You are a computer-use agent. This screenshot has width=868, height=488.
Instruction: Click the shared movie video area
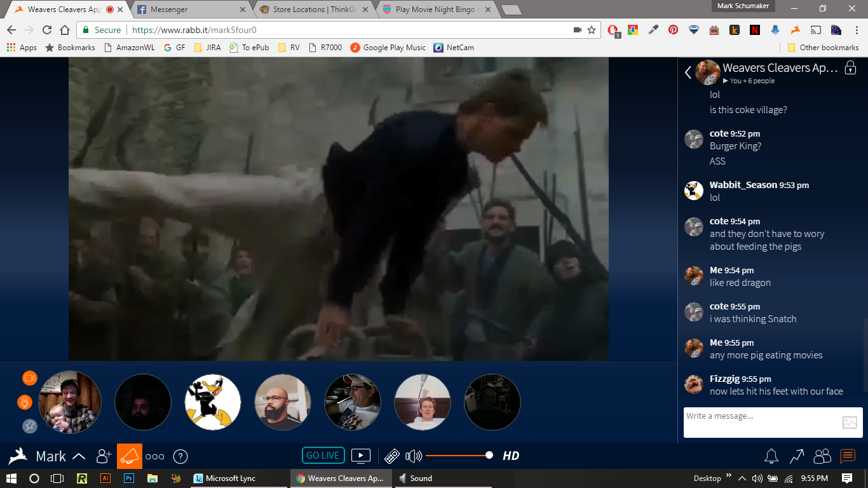(x=339, y=209)
